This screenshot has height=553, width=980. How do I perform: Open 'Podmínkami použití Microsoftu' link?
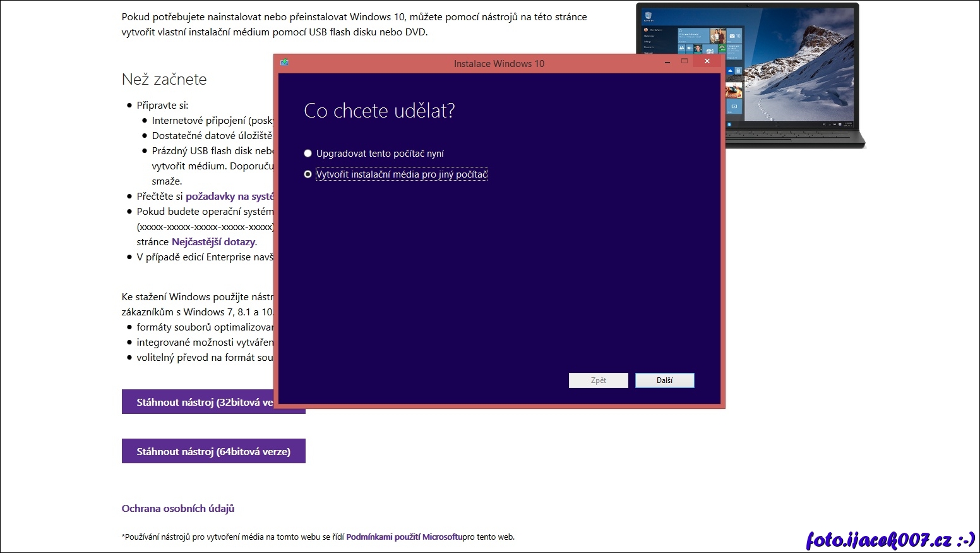404,537
